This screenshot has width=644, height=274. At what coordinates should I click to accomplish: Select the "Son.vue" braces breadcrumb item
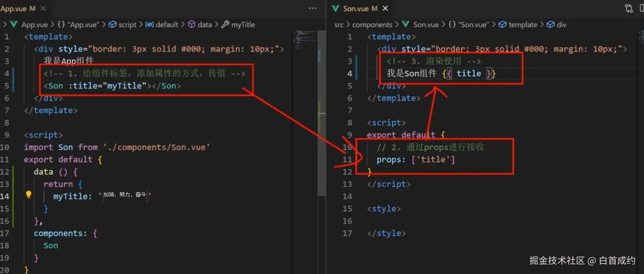474,25
